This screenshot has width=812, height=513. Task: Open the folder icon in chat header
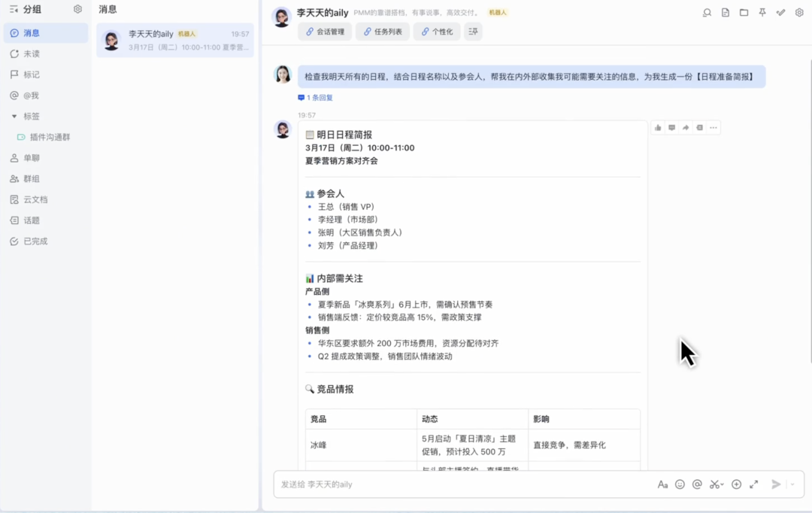pos(744,13)
